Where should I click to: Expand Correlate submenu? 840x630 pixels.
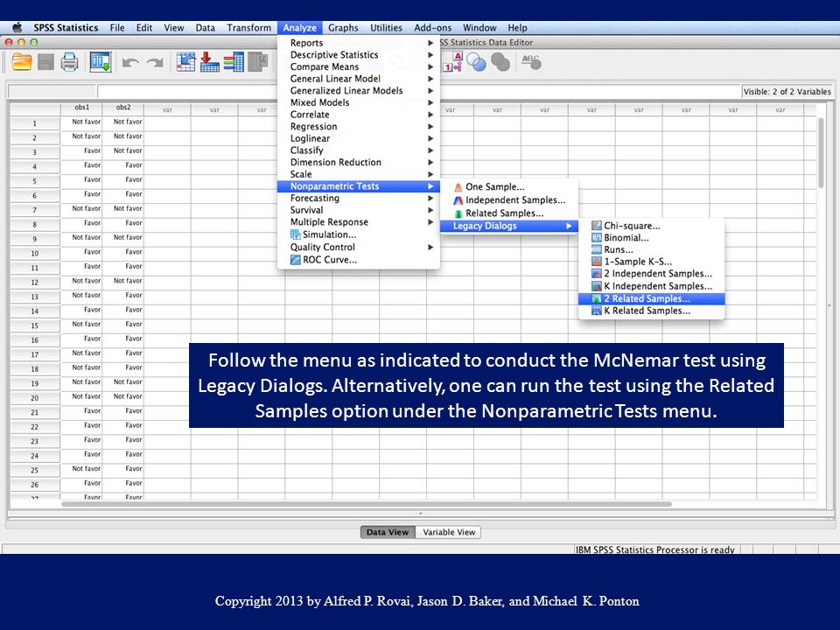(359, 115)
